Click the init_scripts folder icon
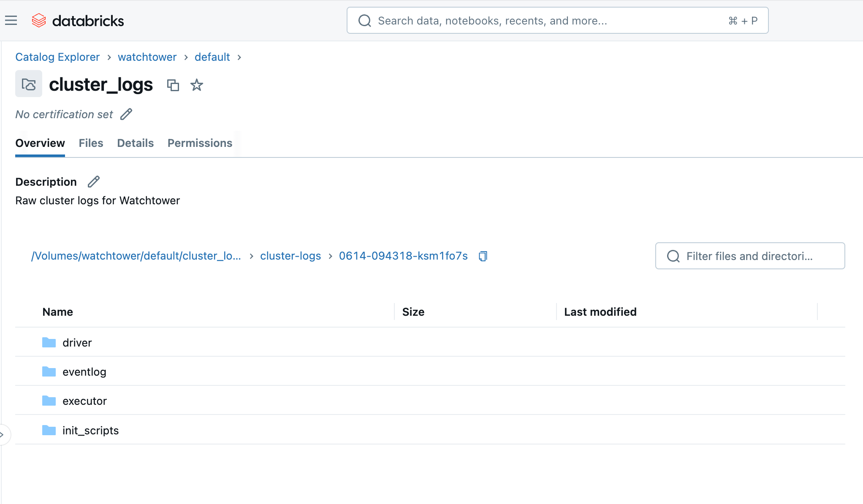 [49, 430]
